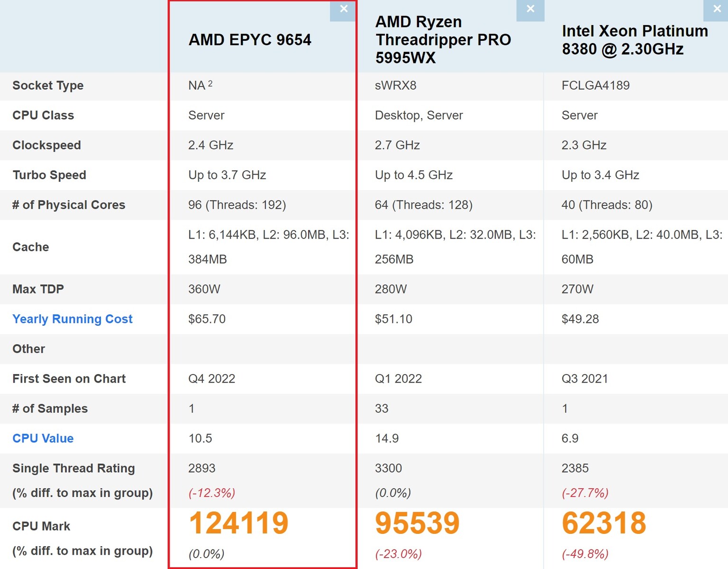This screenshot has width=728, height=569.
Task: Select the sWRX8 socket value
Action: [395, 86]
